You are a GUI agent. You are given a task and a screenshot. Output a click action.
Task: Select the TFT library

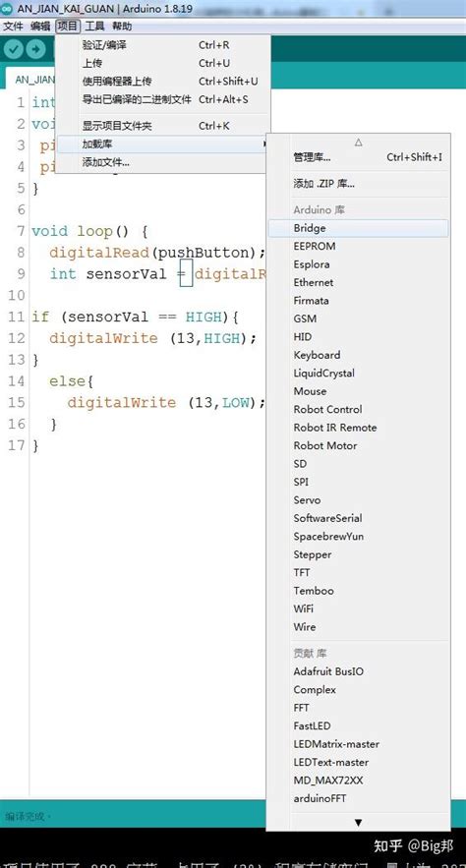point(358,572)
